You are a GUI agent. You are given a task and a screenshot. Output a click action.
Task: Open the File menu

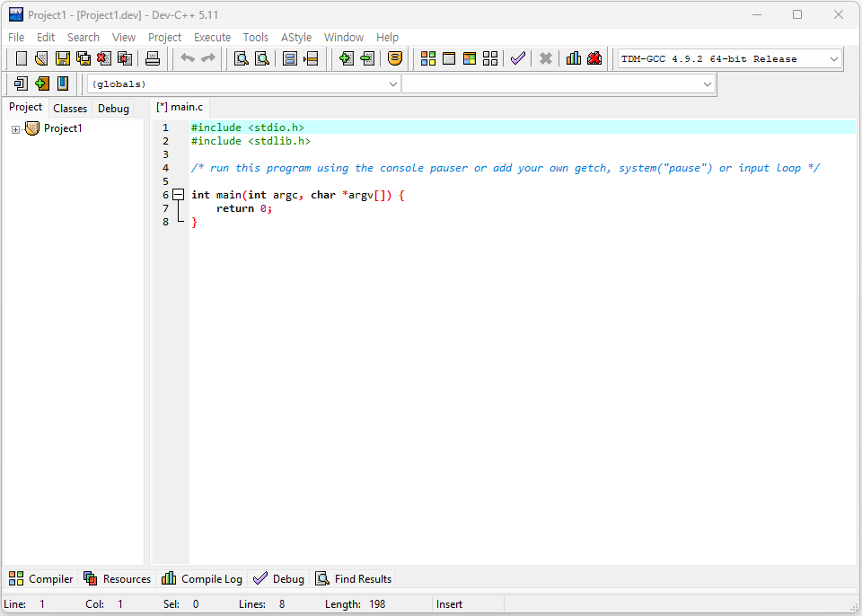16,38
